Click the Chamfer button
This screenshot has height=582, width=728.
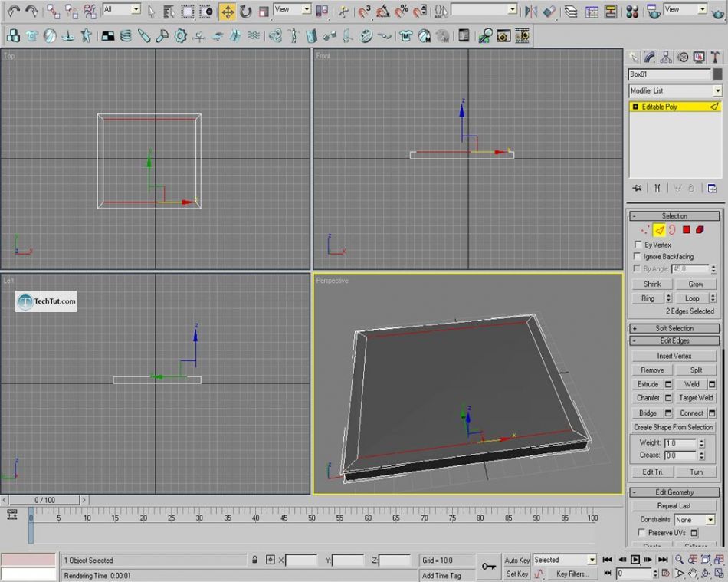(x=648, y=398)
